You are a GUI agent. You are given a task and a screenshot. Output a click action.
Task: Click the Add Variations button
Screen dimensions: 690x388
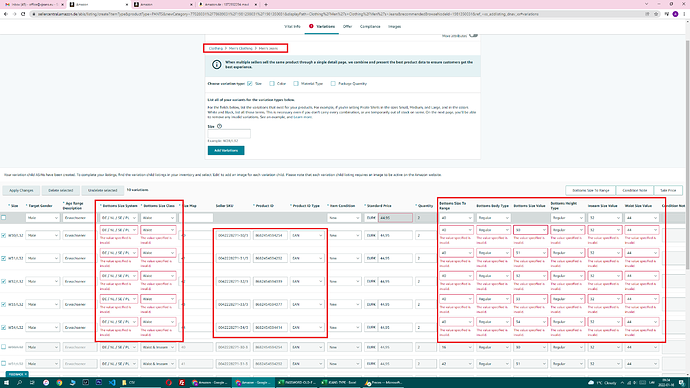[x=226, y=150]
